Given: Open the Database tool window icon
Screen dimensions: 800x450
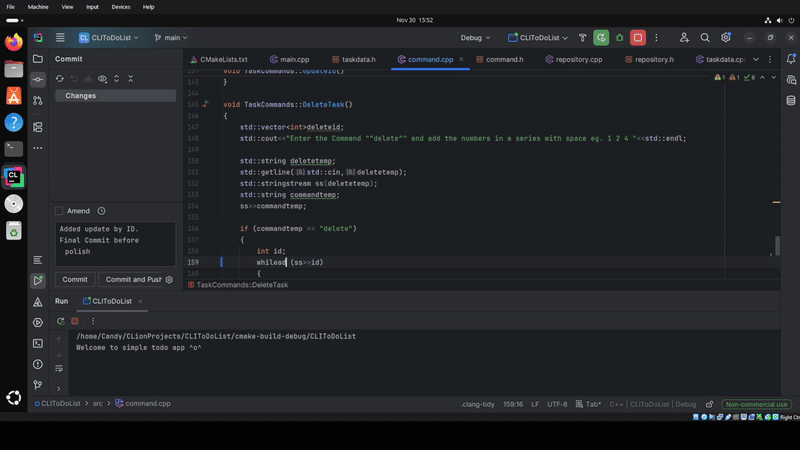Looking at the screenshot, I should pos(791,100).
